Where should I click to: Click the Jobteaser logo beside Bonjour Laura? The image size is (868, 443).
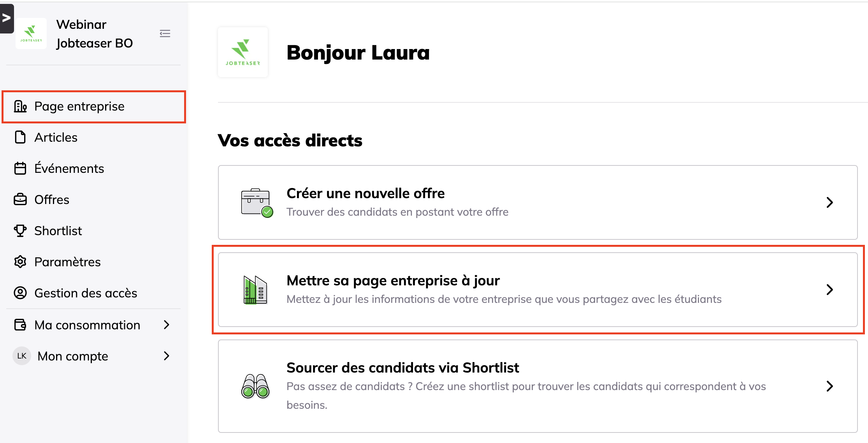pyautogui.click(x=243, y=52)
